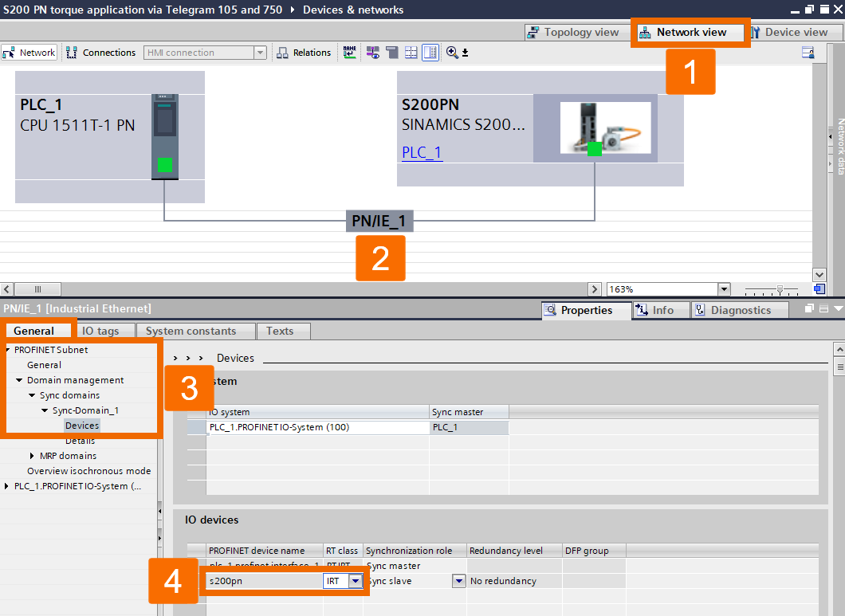Click green PROFINET port on S200PN
The height and width of the screenshot is (616, 845).
click(x=595, y=149)
